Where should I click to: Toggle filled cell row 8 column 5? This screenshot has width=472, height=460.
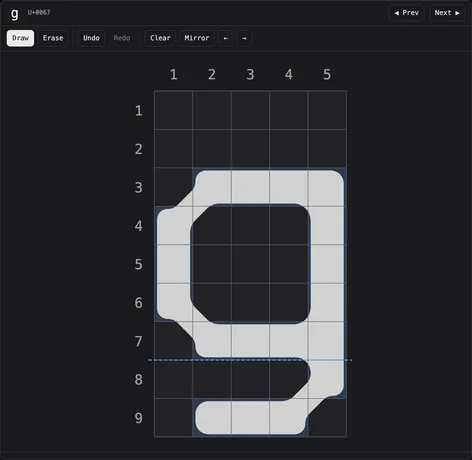(327, 379)
